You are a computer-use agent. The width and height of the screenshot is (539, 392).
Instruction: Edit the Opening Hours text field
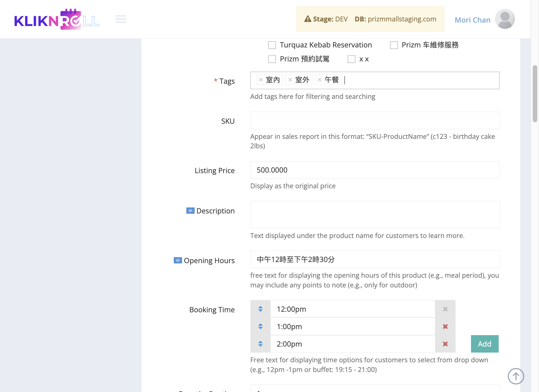pos(375,259)
